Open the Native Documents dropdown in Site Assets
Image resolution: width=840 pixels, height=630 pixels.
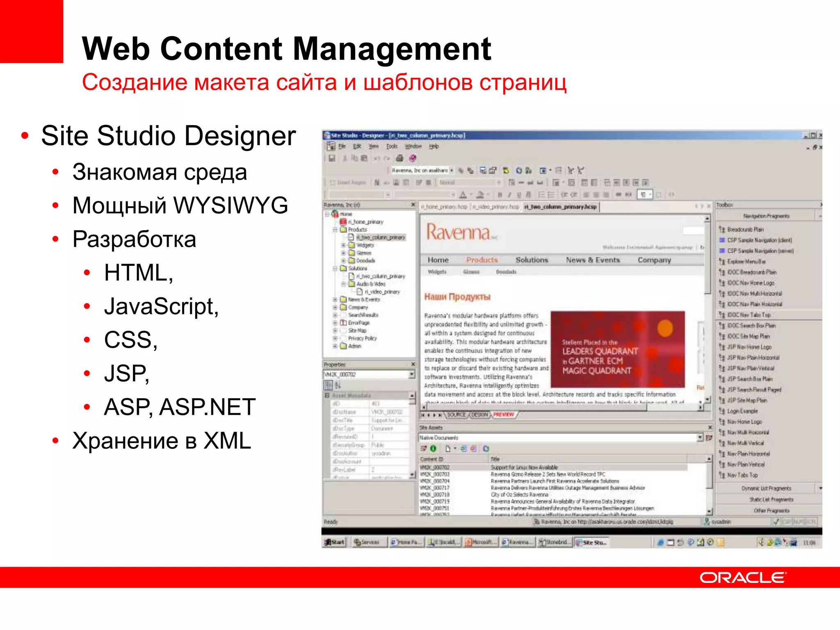coord(700,438)
